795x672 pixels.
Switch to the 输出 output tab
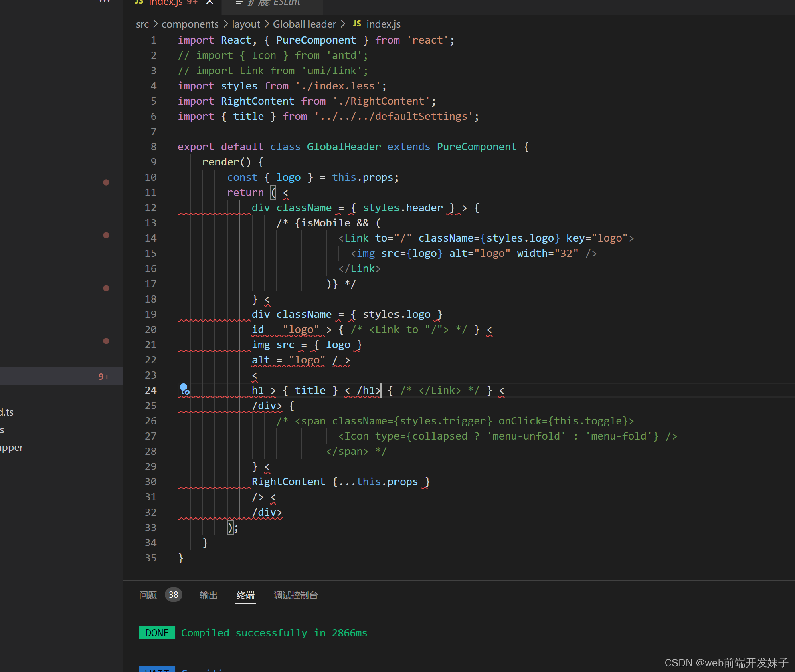pyautogui.click(x=208, y=595)
